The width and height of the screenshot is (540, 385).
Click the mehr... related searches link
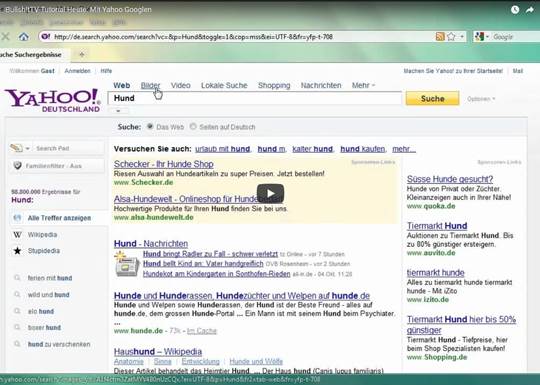[404, 149]
